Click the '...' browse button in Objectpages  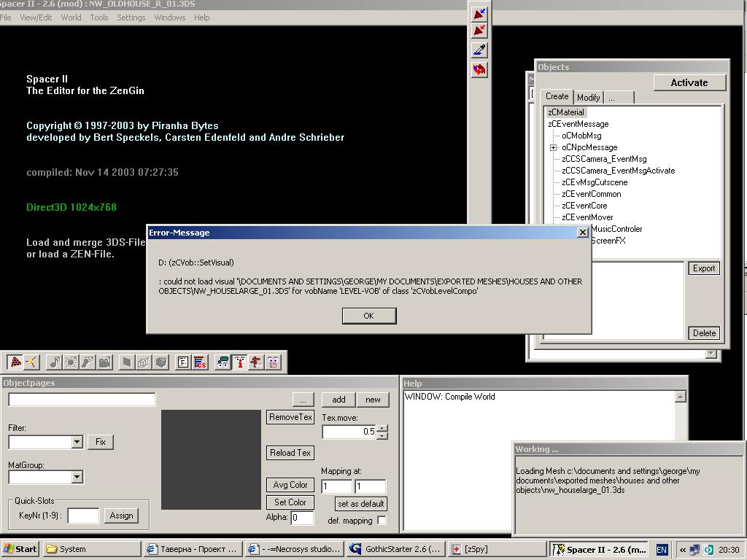pos(303,400)
